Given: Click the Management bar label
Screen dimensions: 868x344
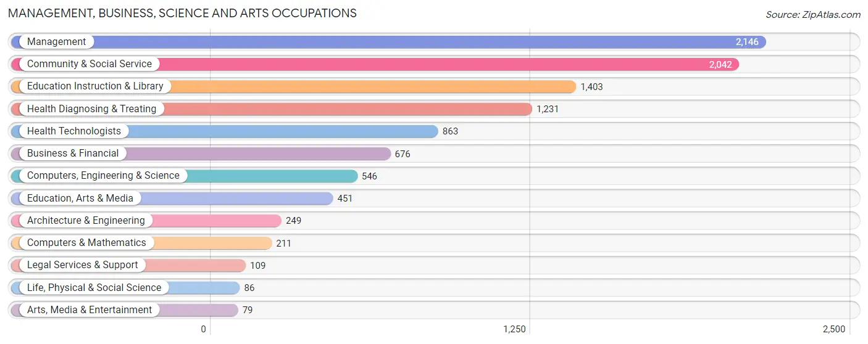Looking at the screenshot, I should (x=57, y=41).
